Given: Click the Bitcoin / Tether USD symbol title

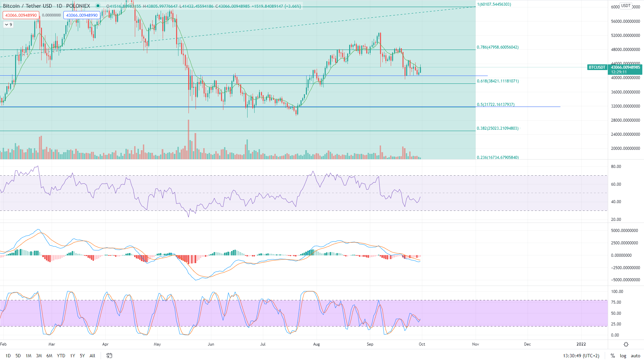Looking at the screenshot, I should click(x=28, y=6).
